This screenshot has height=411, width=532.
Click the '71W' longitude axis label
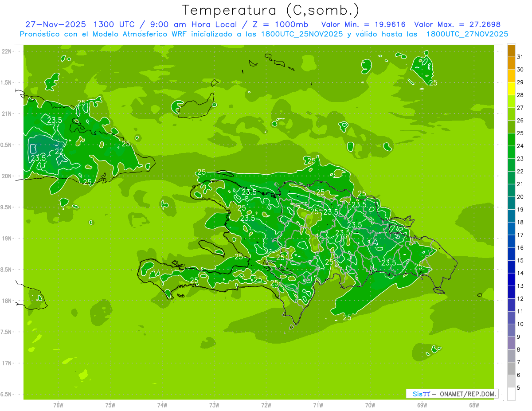point(318,405)
